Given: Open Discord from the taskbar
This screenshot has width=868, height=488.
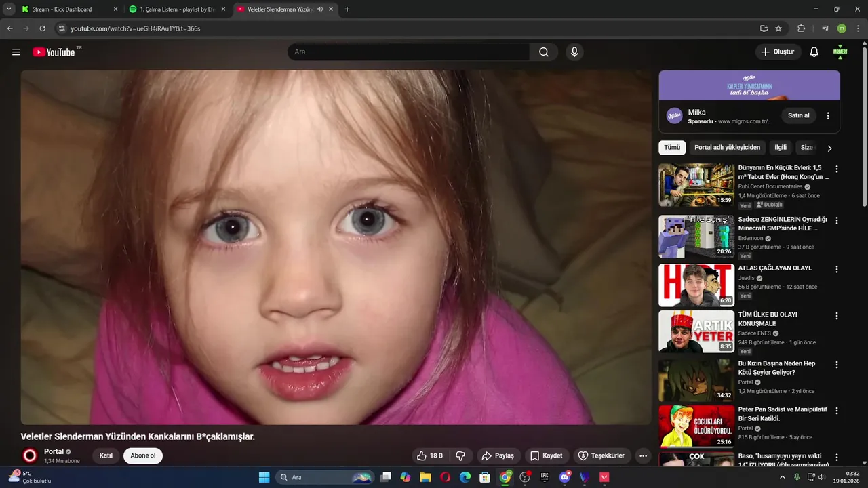Looking at the screenshot, I should tap(564, 477).
